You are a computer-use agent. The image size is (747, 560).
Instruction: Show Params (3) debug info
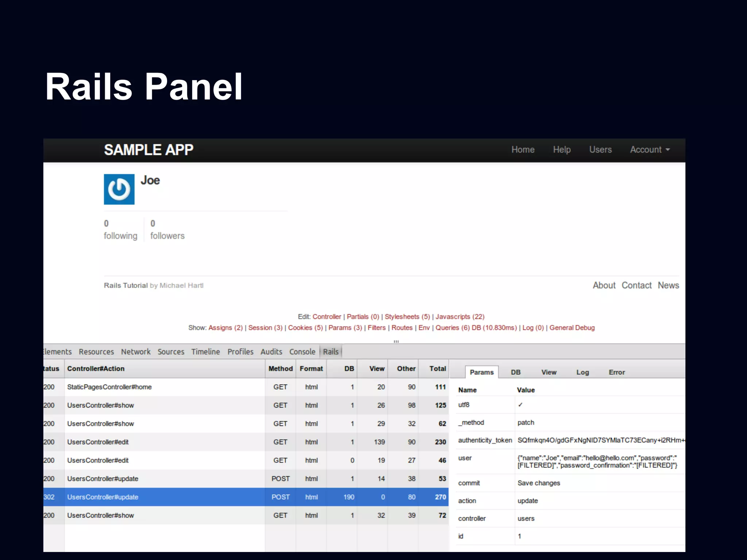click(x=345, y=328)
